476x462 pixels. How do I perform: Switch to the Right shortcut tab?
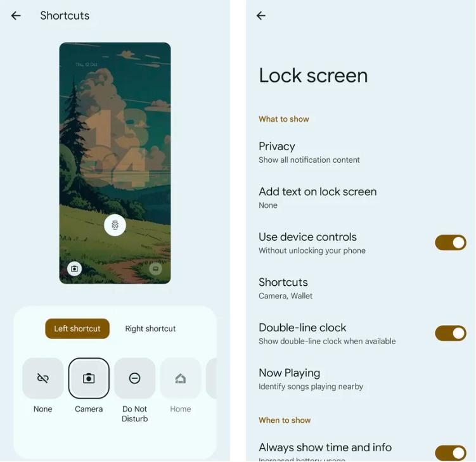150,328
